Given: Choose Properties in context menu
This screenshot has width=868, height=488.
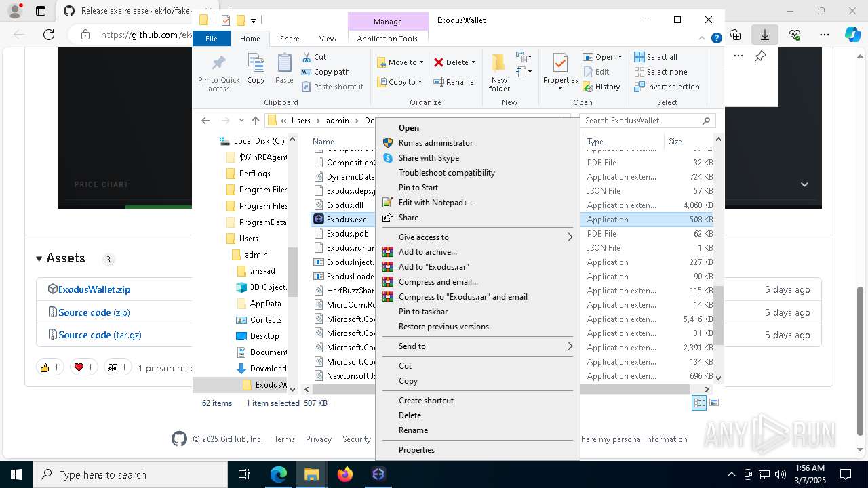Looking at the screenshot, I should tap(477, 450).
